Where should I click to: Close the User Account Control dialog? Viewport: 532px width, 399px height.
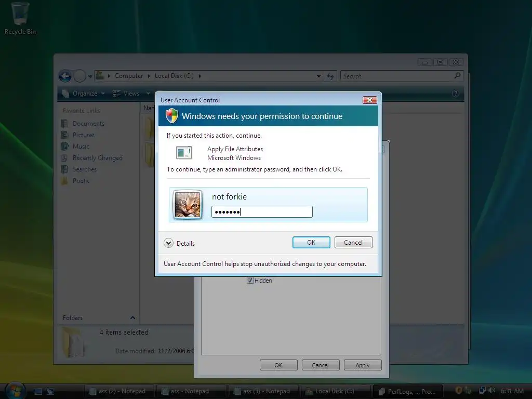pos(370,100)
